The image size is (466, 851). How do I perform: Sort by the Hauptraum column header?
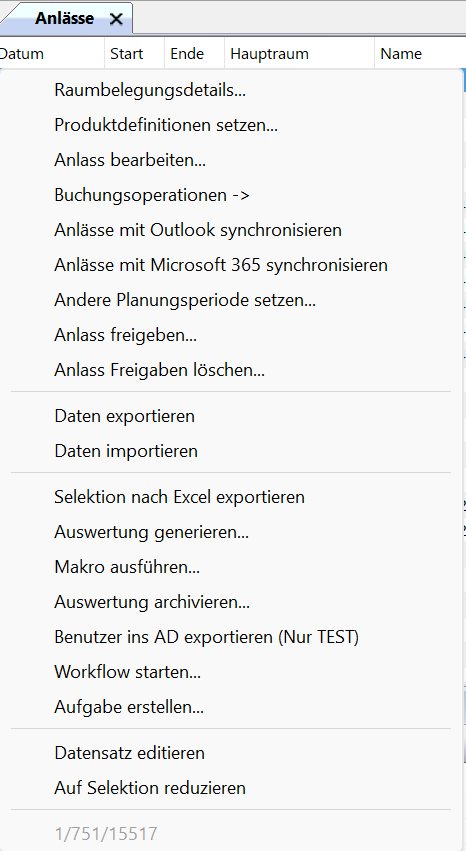click(x=299, y=54)
